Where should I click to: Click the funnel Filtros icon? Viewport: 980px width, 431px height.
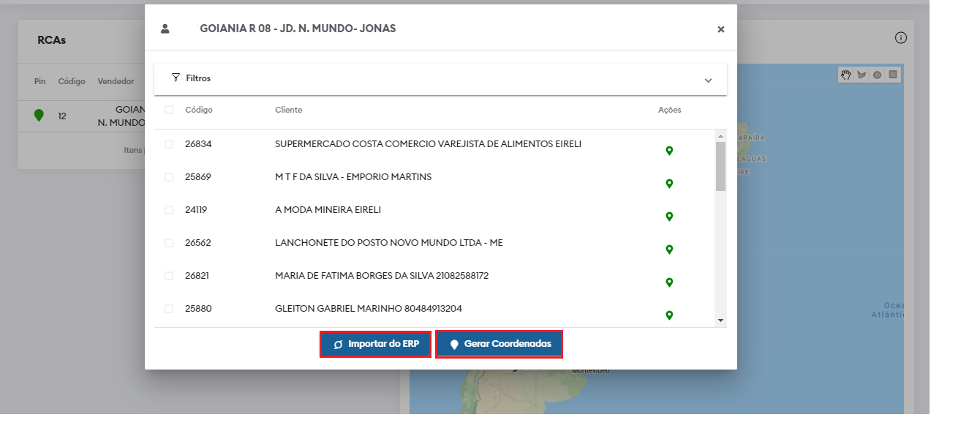pyautogui.click(x=176, y=78)
